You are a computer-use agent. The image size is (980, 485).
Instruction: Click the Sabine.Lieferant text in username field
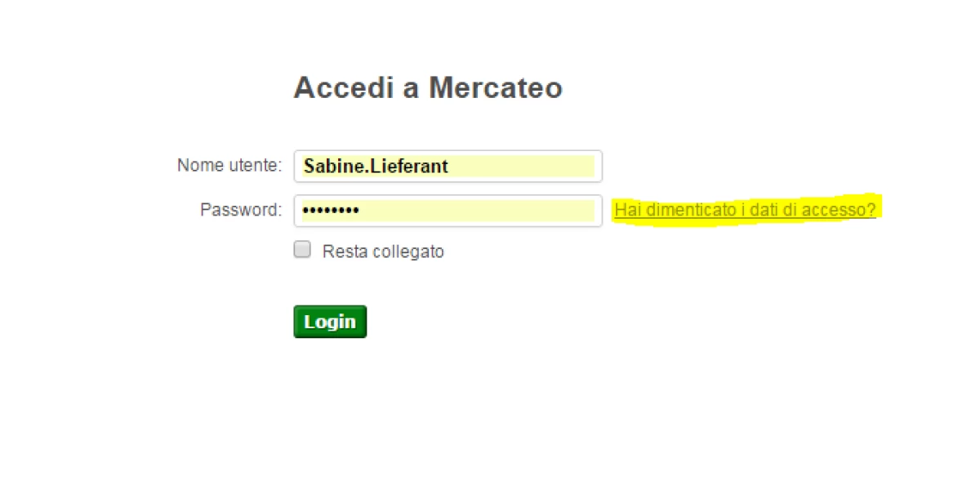point(376,167)
